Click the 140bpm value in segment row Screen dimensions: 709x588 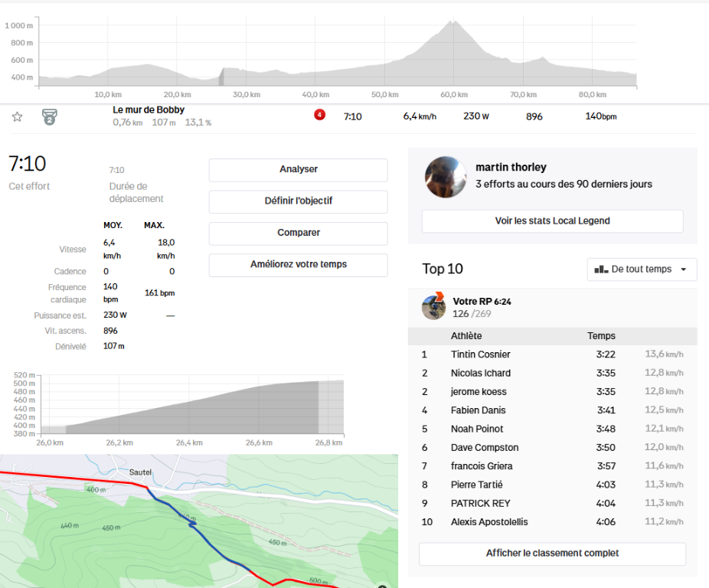(x=601, y=116)
